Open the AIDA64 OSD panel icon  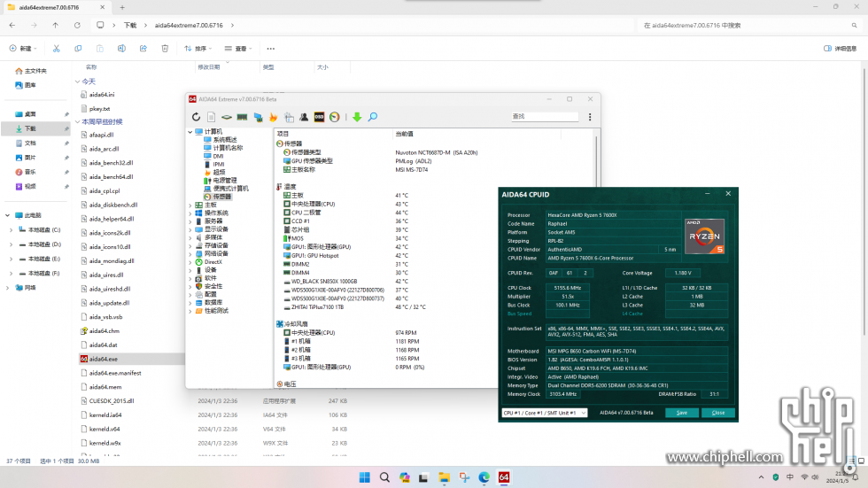pos(320,117)
